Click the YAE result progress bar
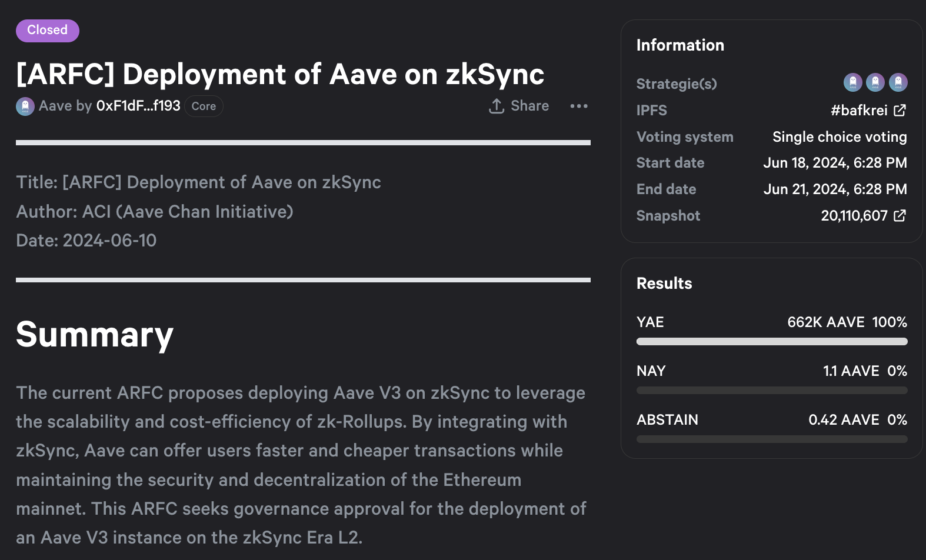 771,342
